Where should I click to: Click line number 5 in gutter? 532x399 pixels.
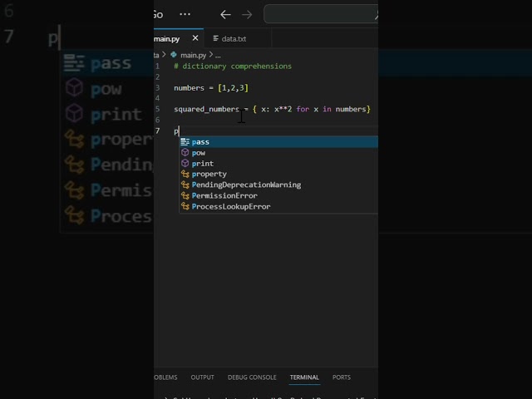(157, 109)
